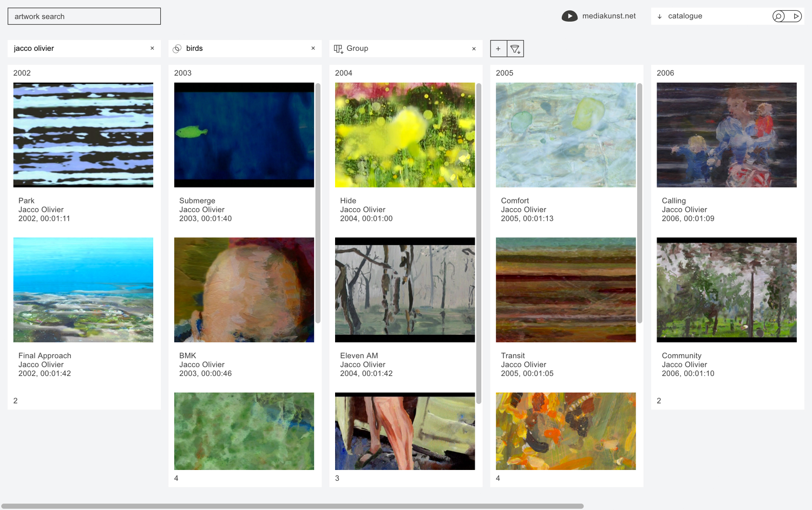Screen dimensions: 812x510
Task: Toggle the search/play mode switch
Action: click(x=787, y=16)
